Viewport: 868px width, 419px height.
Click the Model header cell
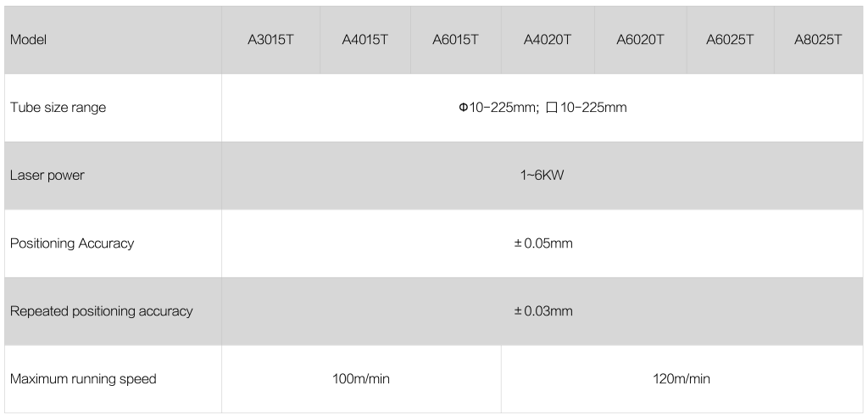click(x=28, y=40)
